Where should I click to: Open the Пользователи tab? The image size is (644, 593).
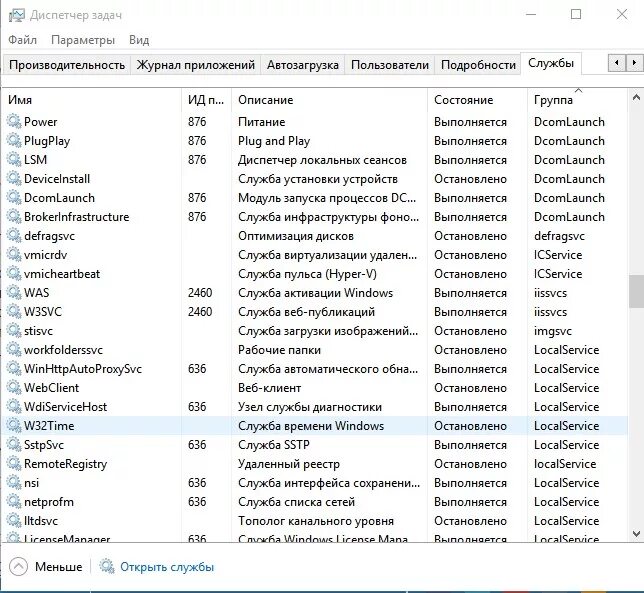[390, 65]
